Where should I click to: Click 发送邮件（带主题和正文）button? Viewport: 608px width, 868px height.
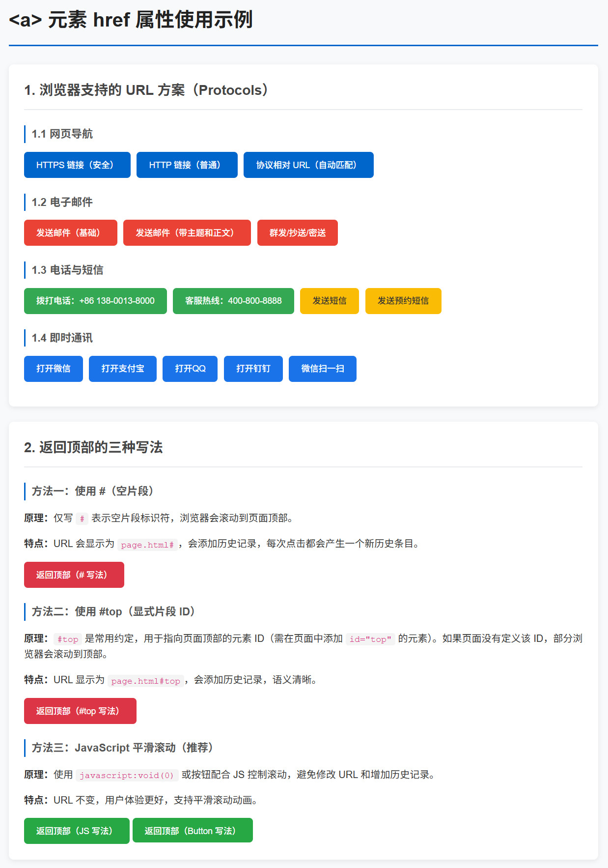point(187,233)
